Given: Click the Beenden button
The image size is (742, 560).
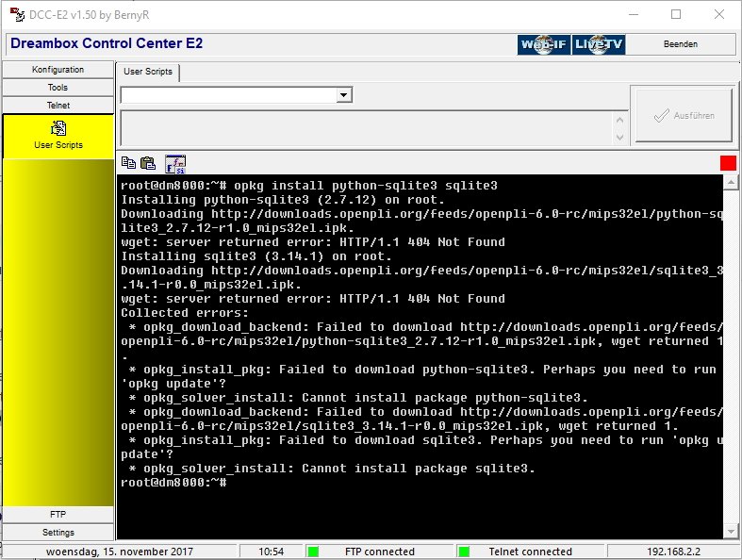Looking at the screenshot, I should tap(681, 44).
